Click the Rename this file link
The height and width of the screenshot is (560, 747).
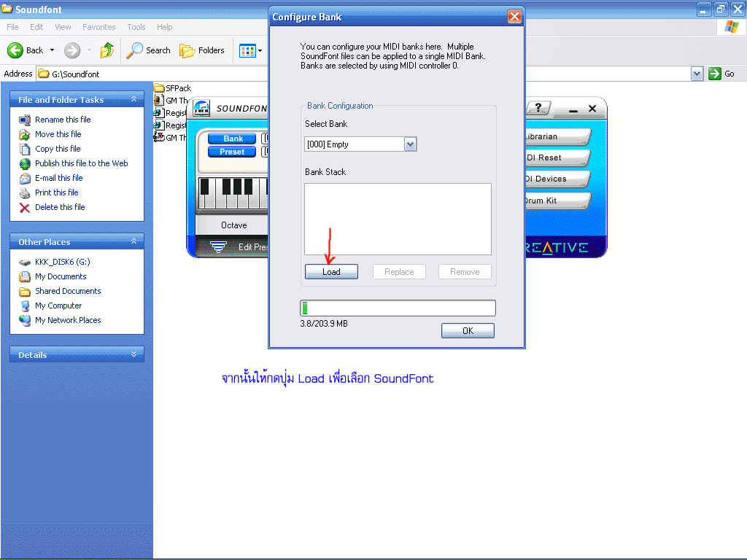[63, 120]
